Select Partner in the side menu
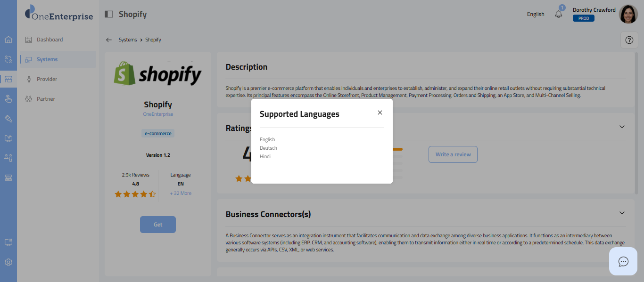The height and width of the screenshot is (282, 644). (x=46, y=99)
